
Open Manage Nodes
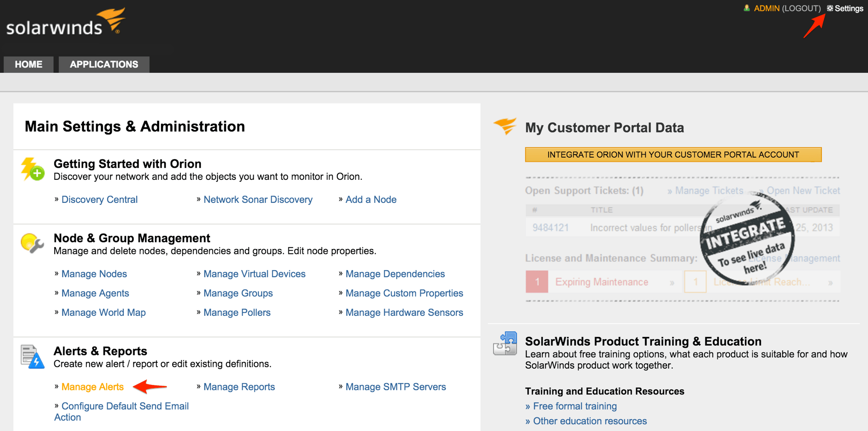pyautogui.click(x=94, y=274)
